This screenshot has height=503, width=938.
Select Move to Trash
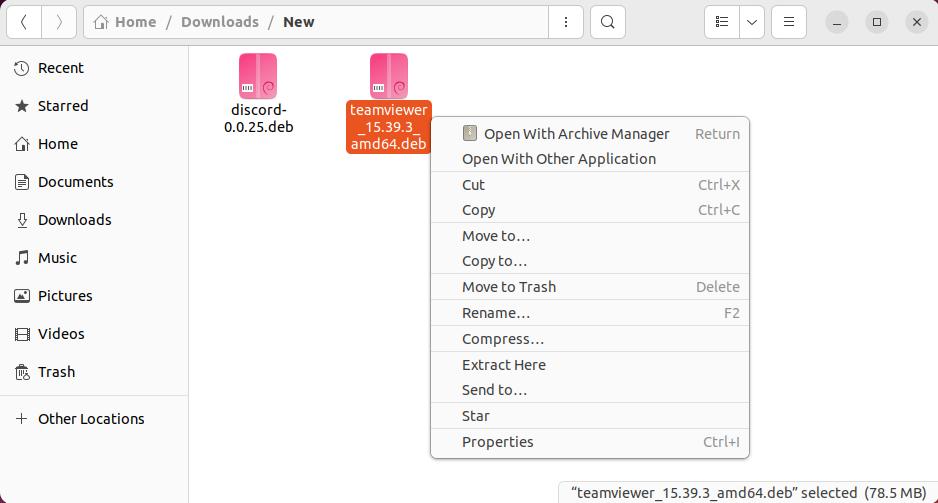click(x=590, y=287)
